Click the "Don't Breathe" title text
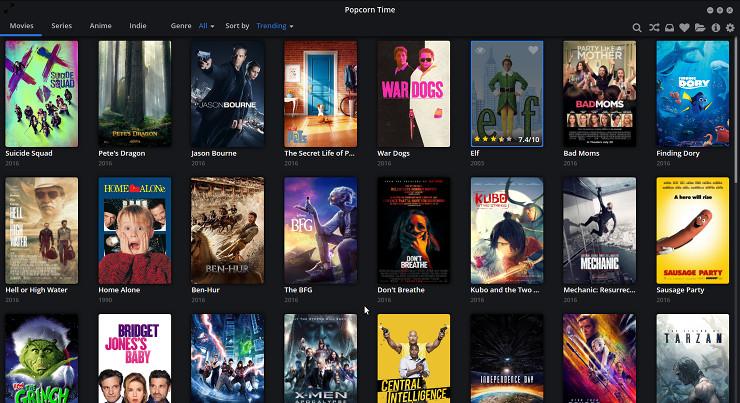Screen dimensions: 740x403 coord(401,290)
